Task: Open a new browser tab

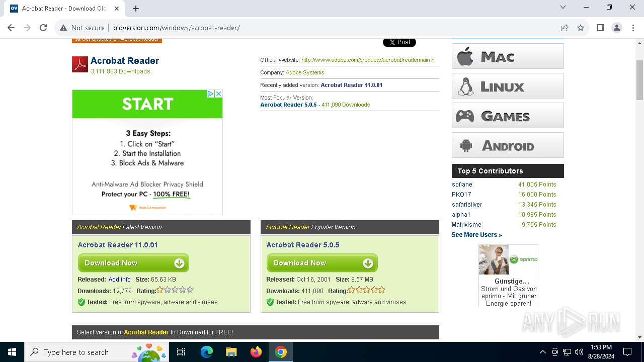Action: pos(136,8)
